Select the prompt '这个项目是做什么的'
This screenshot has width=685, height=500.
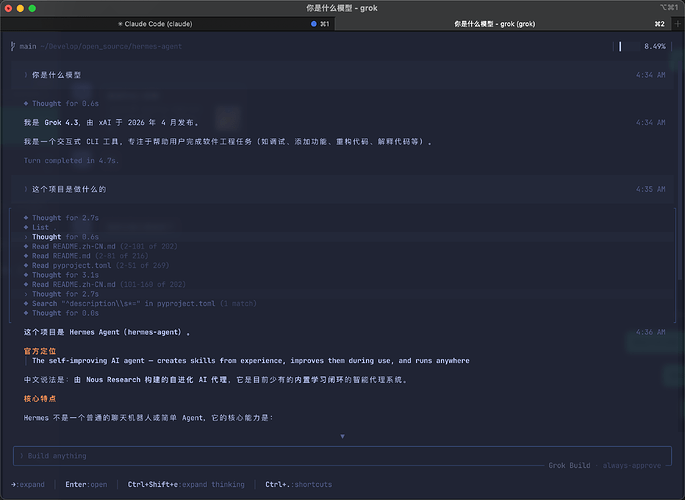click(x=69, y=190)
